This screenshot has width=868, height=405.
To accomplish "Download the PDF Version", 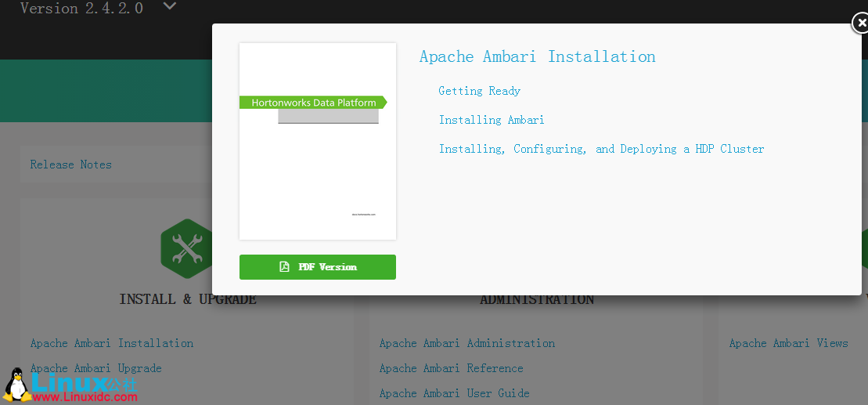I will [317, 267].
